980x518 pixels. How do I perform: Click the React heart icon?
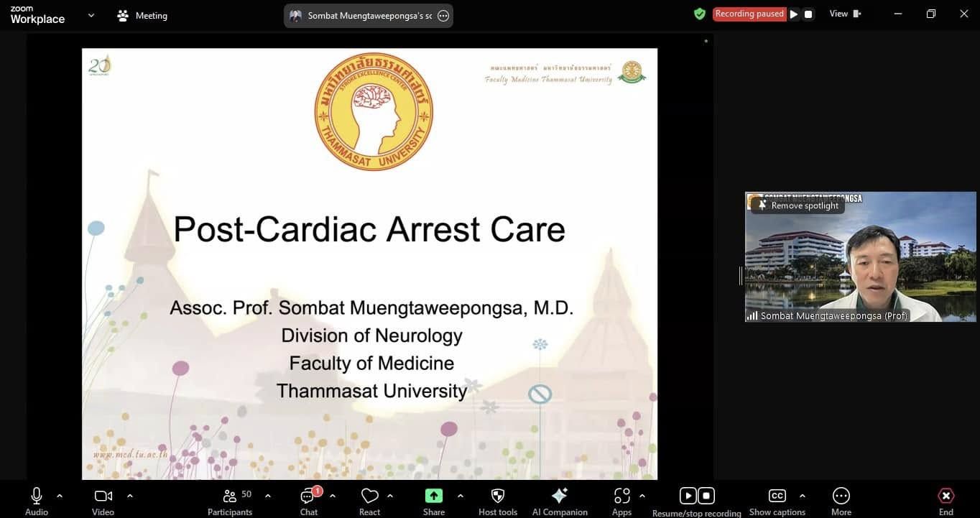[369, 496]
